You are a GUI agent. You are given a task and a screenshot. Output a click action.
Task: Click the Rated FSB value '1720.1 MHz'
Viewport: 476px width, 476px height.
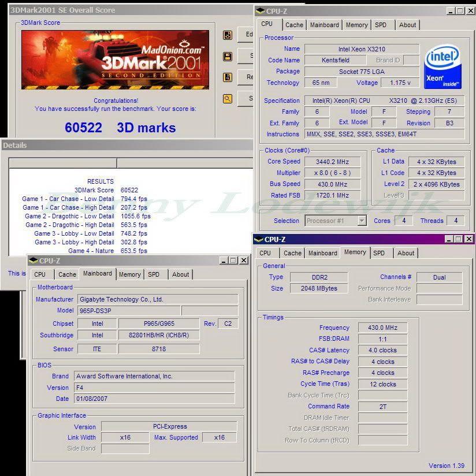click(332, 195)
